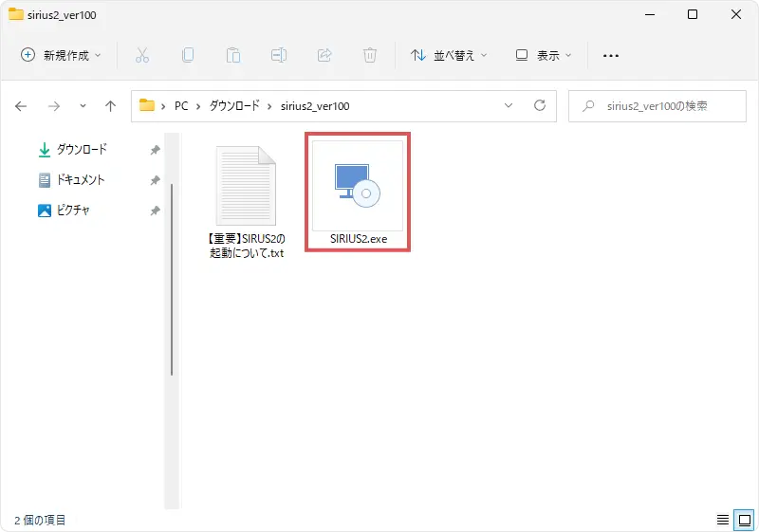The height and width of the screenshot is (532, 759).
Task: Click the Paste clipboard icon
Action: click(x=233, y=55)
